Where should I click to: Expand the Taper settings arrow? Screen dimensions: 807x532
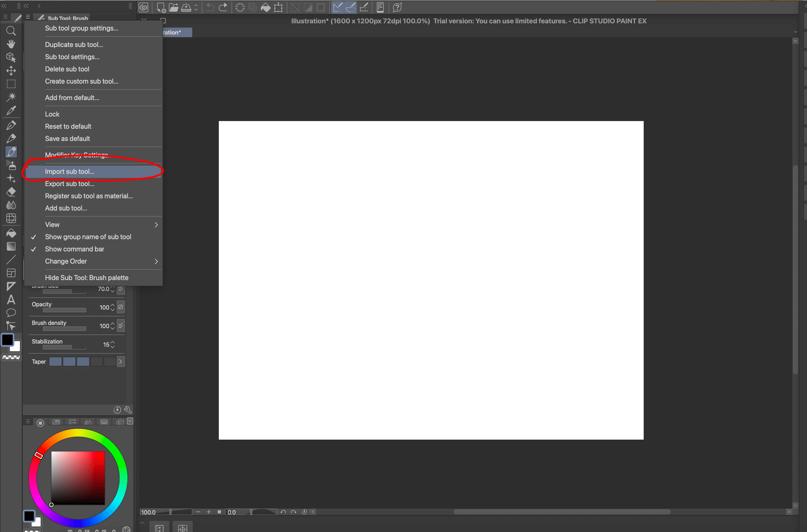tap(121, 362)
